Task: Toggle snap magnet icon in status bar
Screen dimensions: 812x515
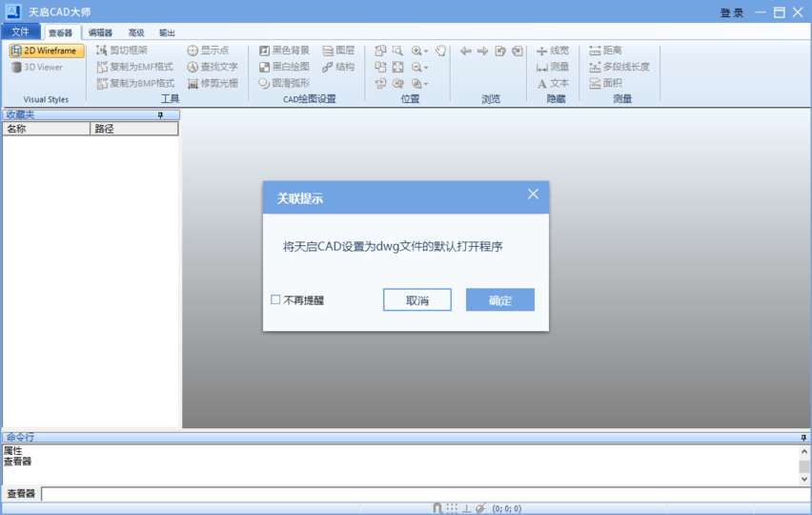Action: pos(437,508)
